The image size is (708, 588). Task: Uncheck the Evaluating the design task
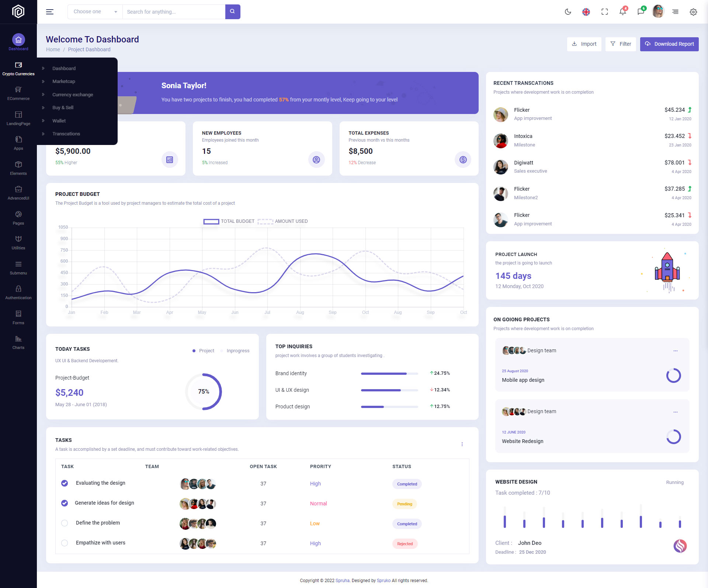[65, 483]
